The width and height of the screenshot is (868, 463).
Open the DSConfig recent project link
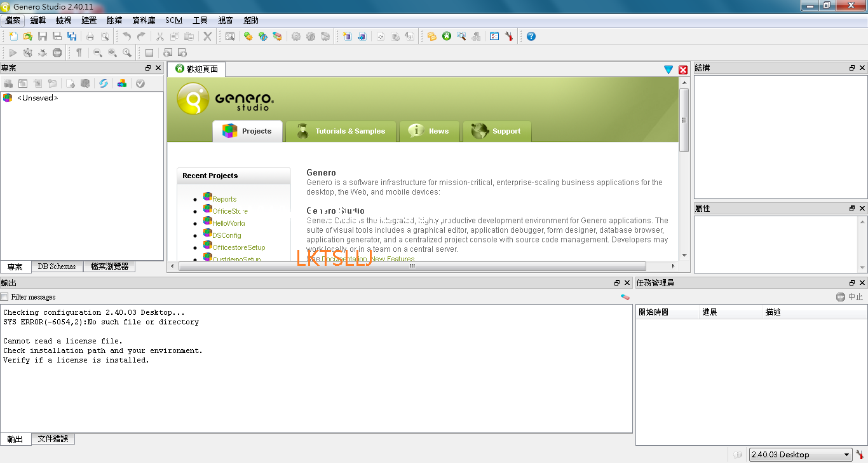pyautogui.click(x=227, y=235)
